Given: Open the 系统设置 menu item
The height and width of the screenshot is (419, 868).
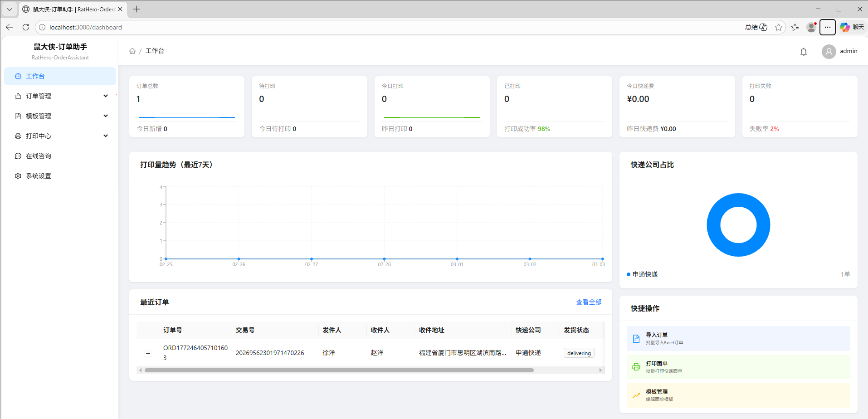Looking at the screenshot, I should pyautogui.click(x=39, y=176).
